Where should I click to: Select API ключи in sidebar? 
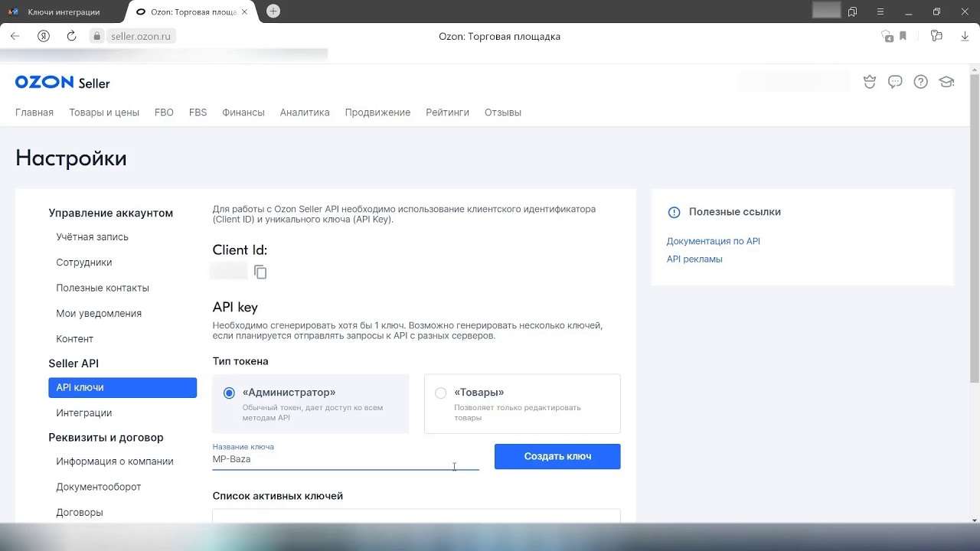tap(122, 387)
